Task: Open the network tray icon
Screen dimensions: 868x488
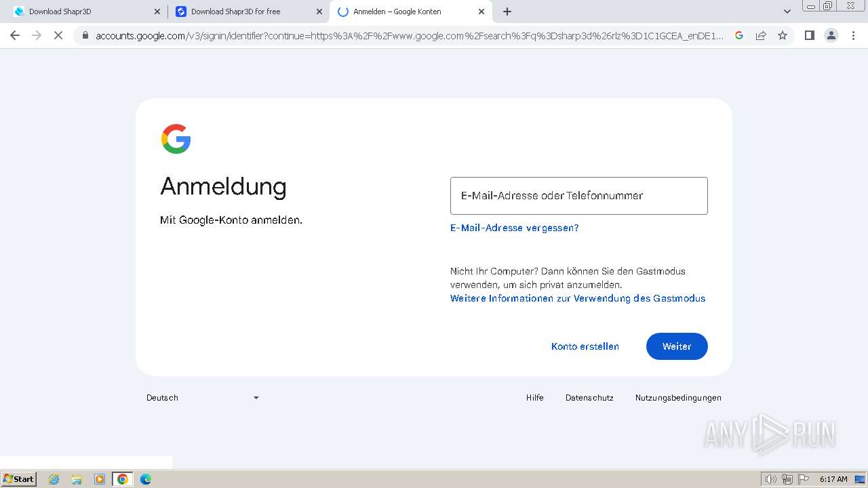Action: 787,479
